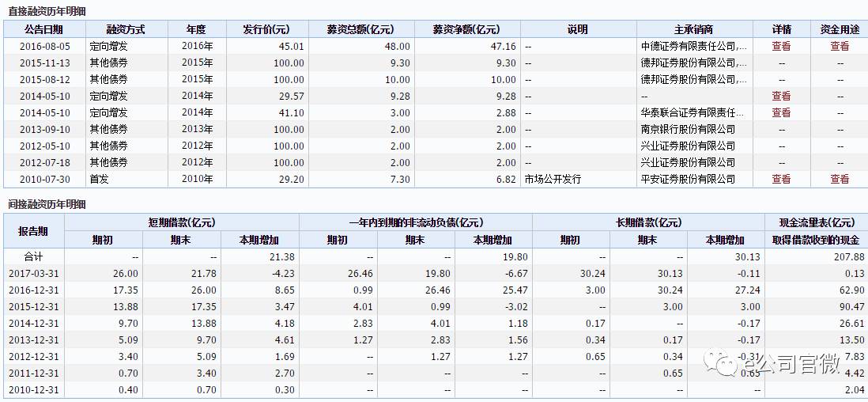Select the 2017-03-31 report period cell
The height and width of the screenshot is (402, 868).
coord(33,274)
